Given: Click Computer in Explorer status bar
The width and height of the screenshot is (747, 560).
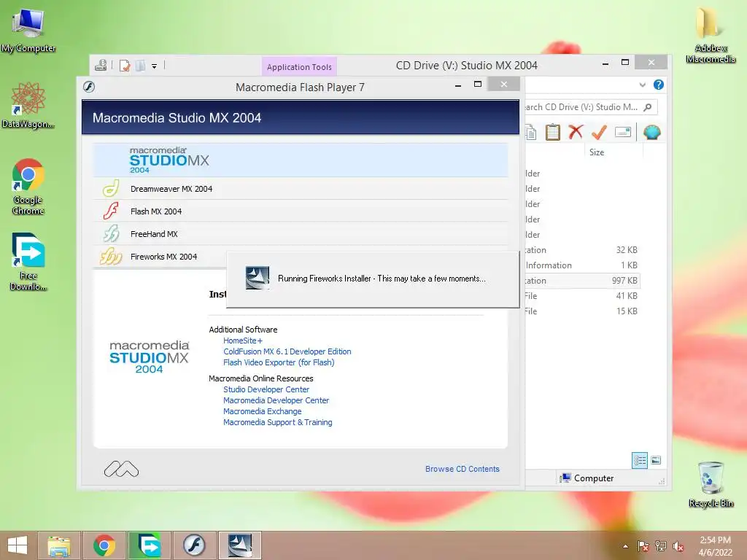Looking at the screenshot, I should point(587,478).
